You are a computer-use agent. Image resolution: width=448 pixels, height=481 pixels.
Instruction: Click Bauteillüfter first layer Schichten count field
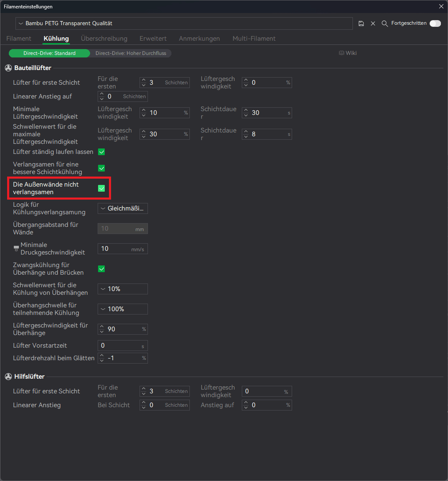(165, 83)
